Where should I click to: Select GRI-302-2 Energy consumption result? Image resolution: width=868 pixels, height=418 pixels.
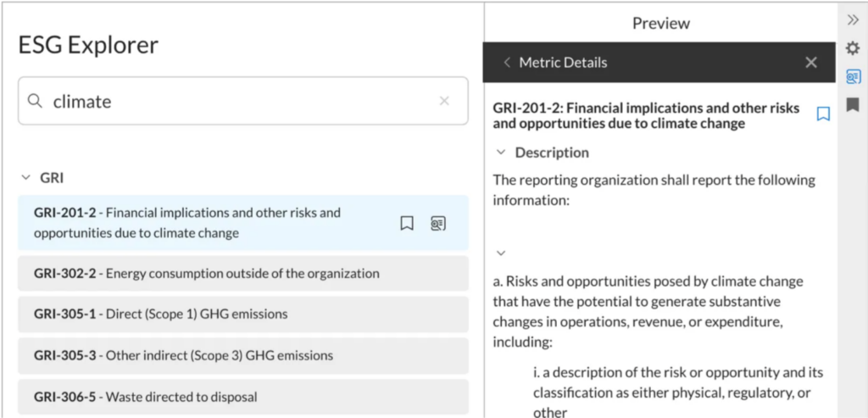click(x=243, y=274)
